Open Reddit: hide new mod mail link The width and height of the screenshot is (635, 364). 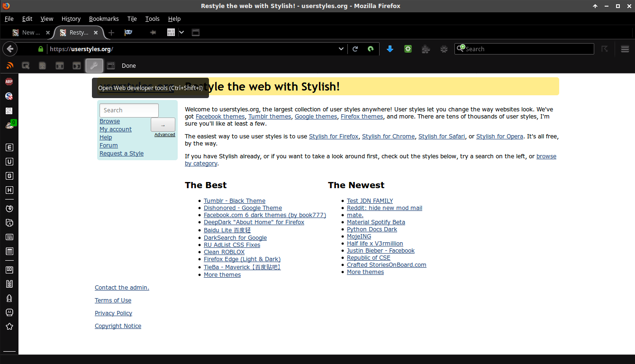tap(384, 208)
